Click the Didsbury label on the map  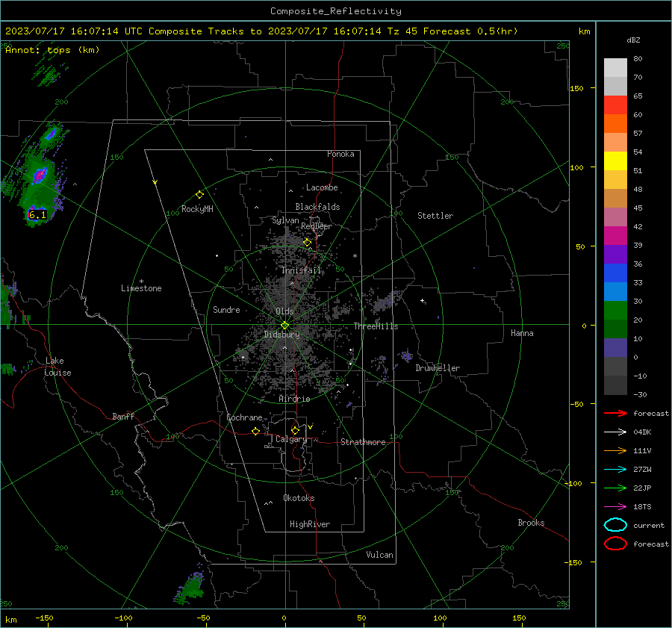pos(281,335)
